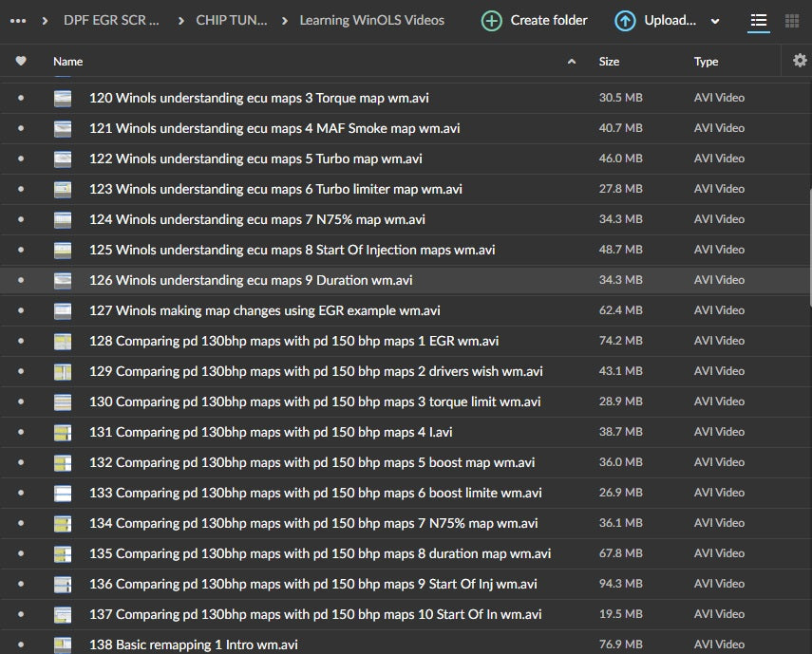Screen dimensions: 812x654
Task: Expand the Upload dropdown arrow
Action: [x=715, y=21]
